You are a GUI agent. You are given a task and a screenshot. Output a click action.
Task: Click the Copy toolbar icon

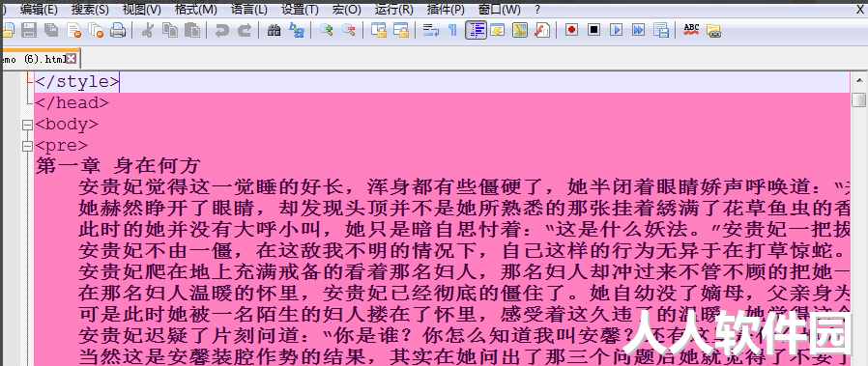[x=170, y=30]
